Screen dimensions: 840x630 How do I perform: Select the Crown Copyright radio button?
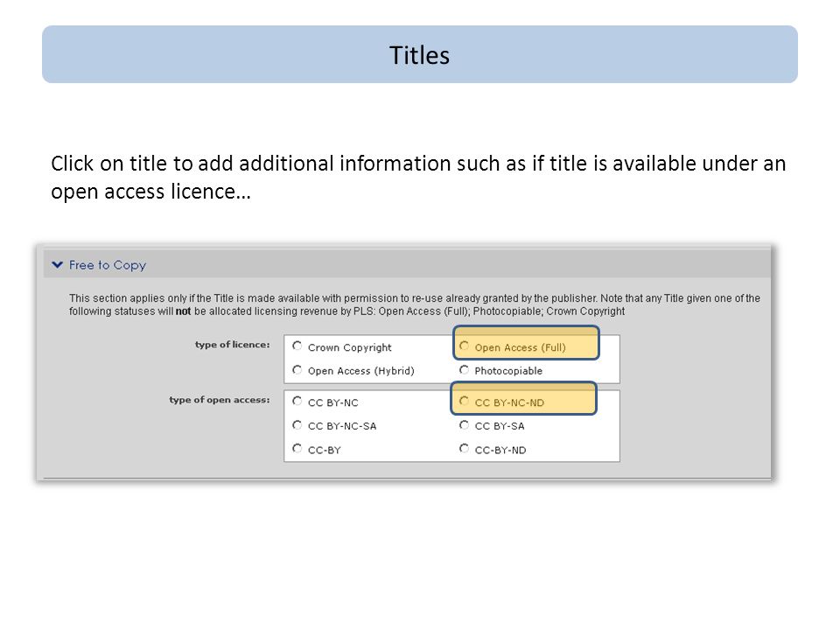click(297, 346)
